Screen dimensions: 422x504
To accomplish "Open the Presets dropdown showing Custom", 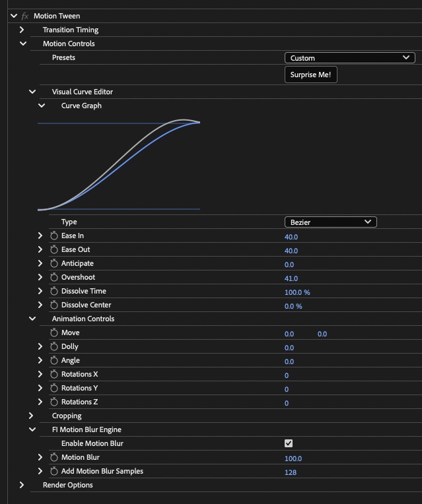I will pos(350,58).
